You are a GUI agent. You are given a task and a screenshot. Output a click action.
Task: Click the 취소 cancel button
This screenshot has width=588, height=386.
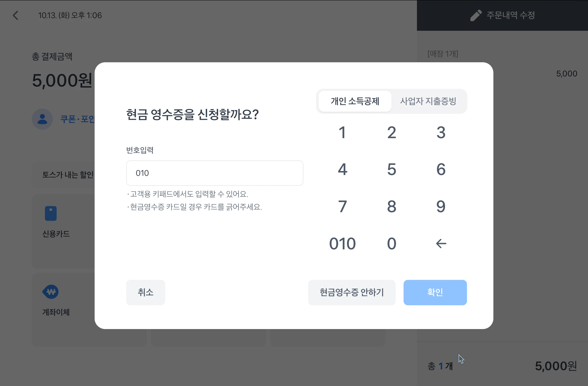click(x=146, y=292)
